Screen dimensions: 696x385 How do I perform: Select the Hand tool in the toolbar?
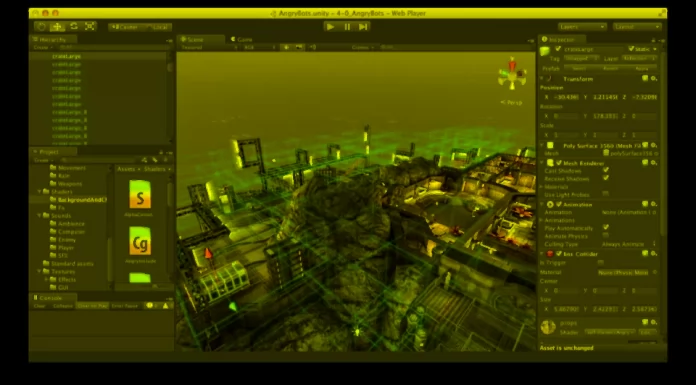pos(41,27)
